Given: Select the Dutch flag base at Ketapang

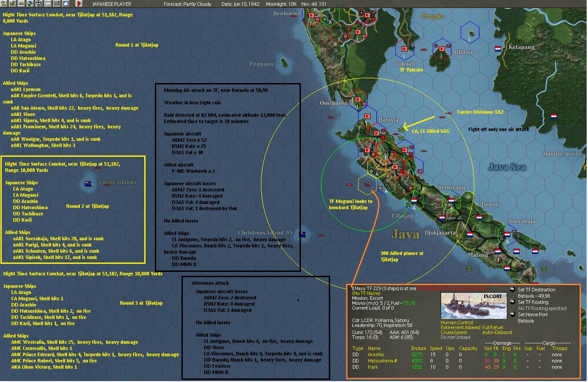Looking at the screenshot, I should (497, 48).
